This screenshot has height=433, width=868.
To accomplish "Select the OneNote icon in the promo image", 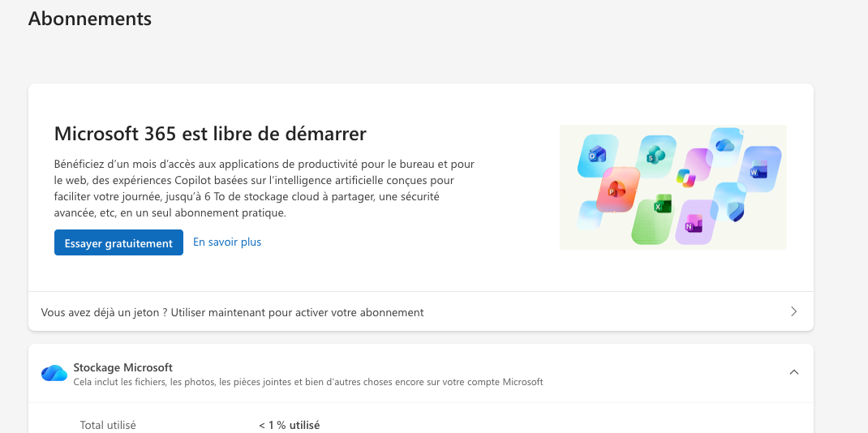I will 694,224.
